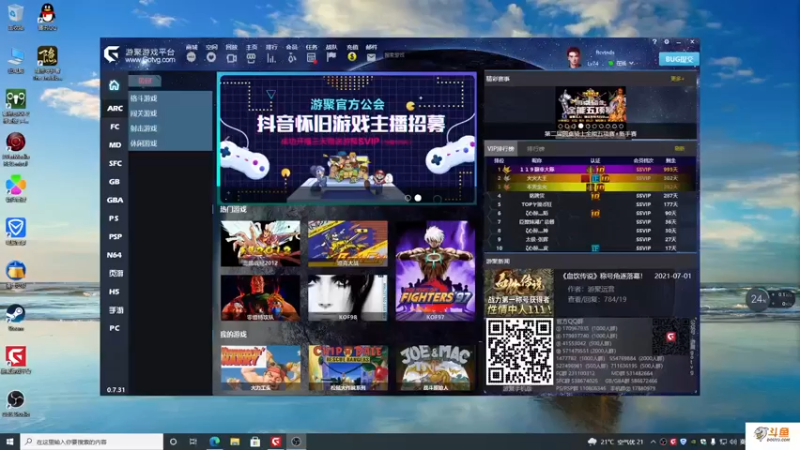Click the BUG提交 button
800x450 pixels.
679,59
